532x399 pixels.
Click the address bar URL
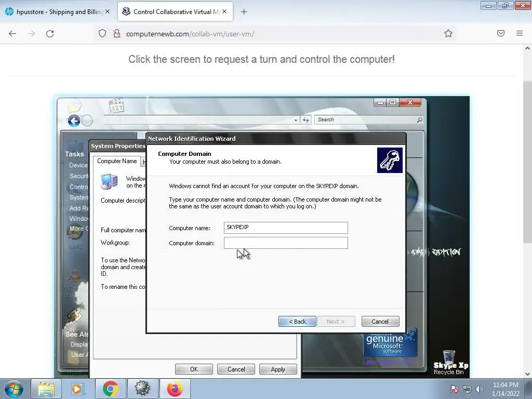coord(190,34)
